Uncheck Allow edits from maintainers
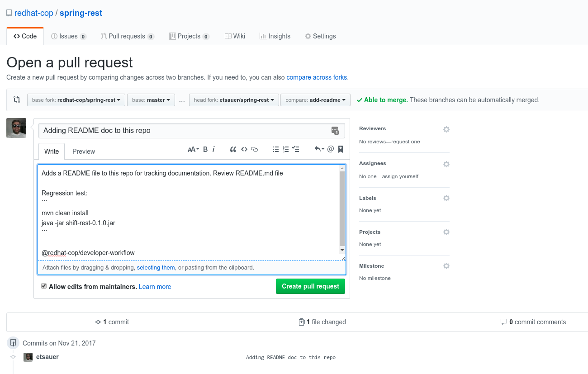 [x=44, y=286]
